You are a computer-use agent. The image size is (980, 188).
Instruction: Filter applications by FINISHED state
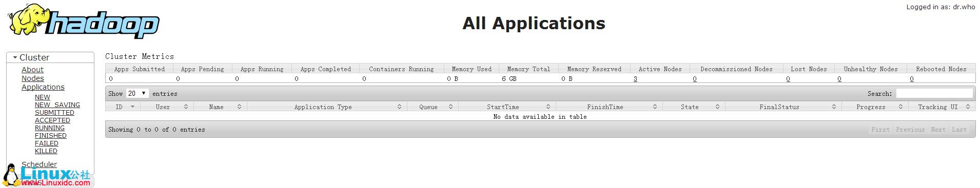[51, 136]
